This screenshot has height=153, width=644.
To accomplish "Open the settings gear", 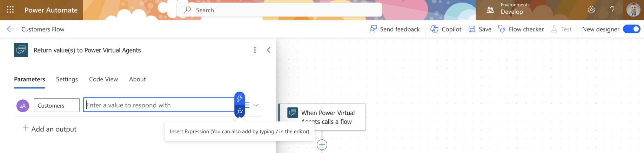I will point(591,10).
